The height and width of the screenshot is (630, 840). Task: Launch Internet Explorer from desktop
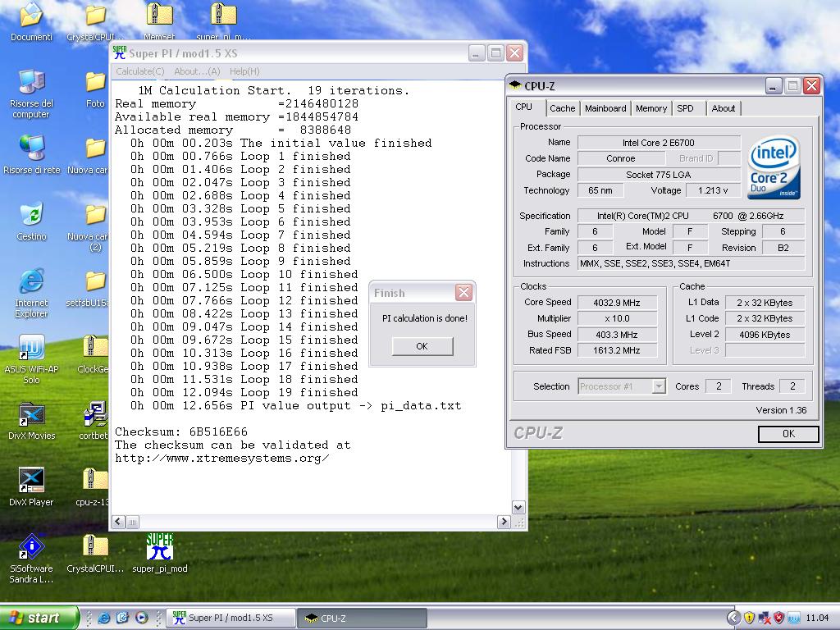(32, 293)
